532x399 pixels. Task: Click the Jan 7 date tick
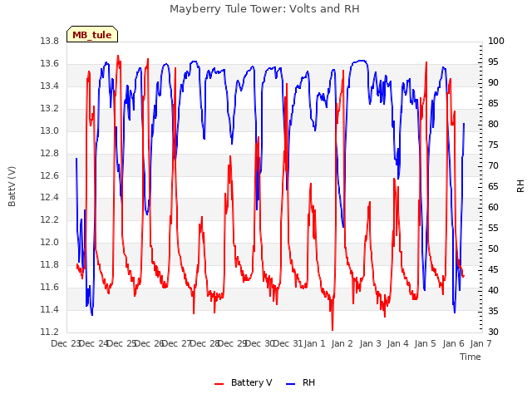point(480,343)
